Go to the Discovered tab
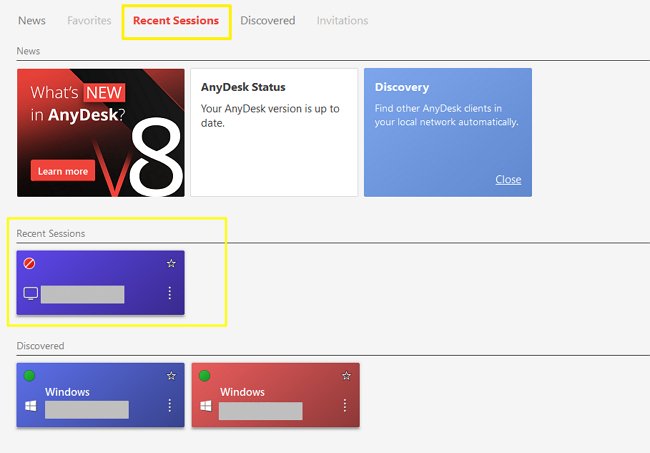The height and width of the screenshot is (453, 650). [x=268, y=20]
